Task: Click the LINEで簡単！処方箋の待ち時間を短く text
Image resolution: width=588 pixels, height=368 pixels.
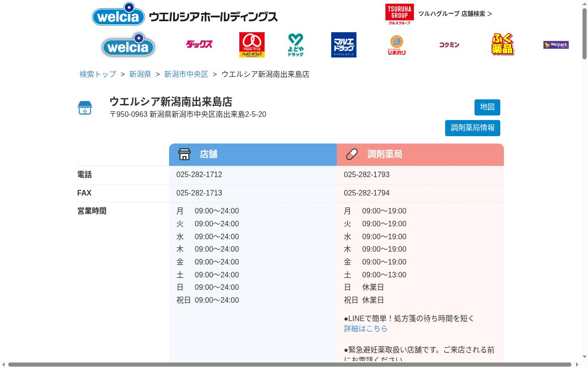Action: pos(409,318)
